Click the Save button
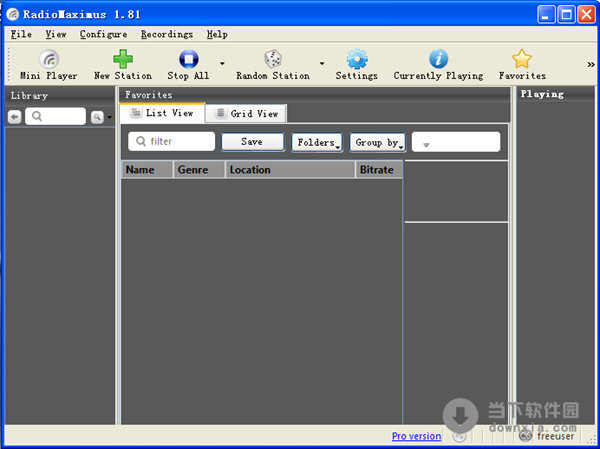This screenshot has width=600, height=449. [253, 142]
